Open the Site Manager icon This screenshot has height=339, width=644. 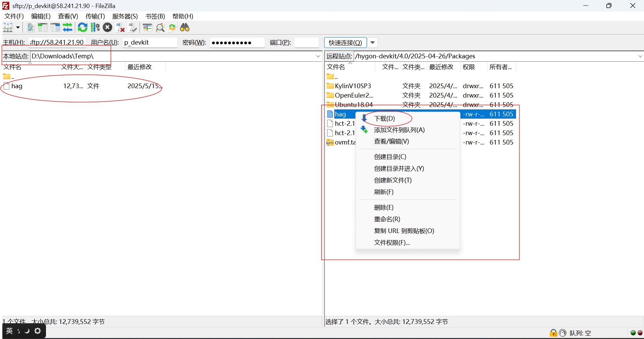(x=8, y=27)
